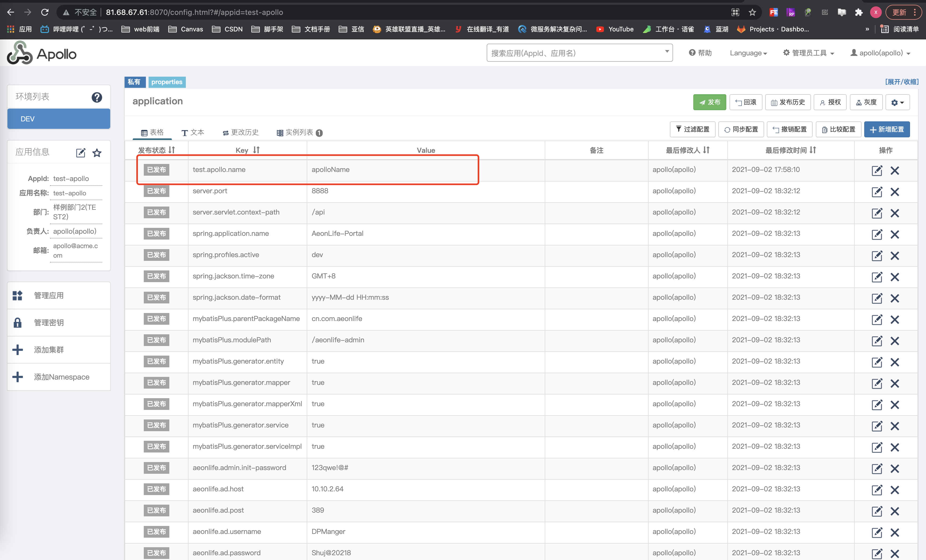Viewport: 926px width, 560px height.
Task: Edit the aeonlife.admin.init-password entry
Action: (877, 468)
